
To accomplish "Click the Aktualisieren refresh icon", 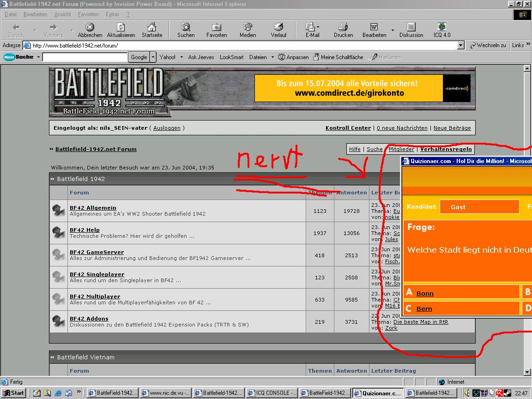I will 121,27.
